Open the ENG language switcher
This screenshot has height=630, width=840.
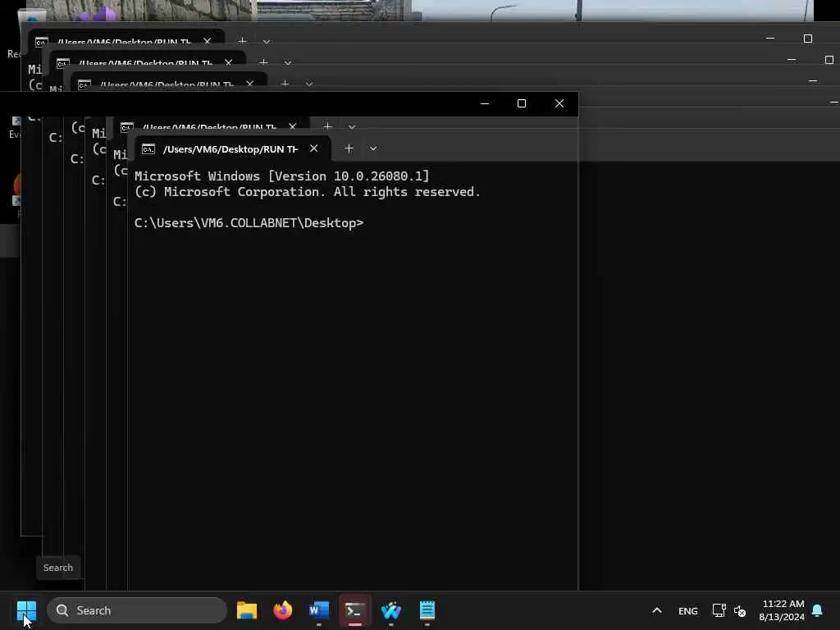688,610
